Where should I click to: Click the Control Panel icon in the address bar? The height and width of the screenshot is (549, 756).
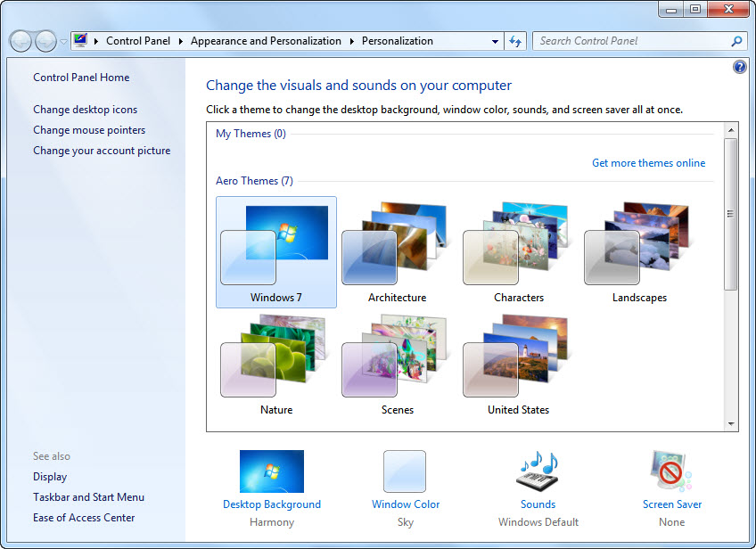[x=79, y=40]
